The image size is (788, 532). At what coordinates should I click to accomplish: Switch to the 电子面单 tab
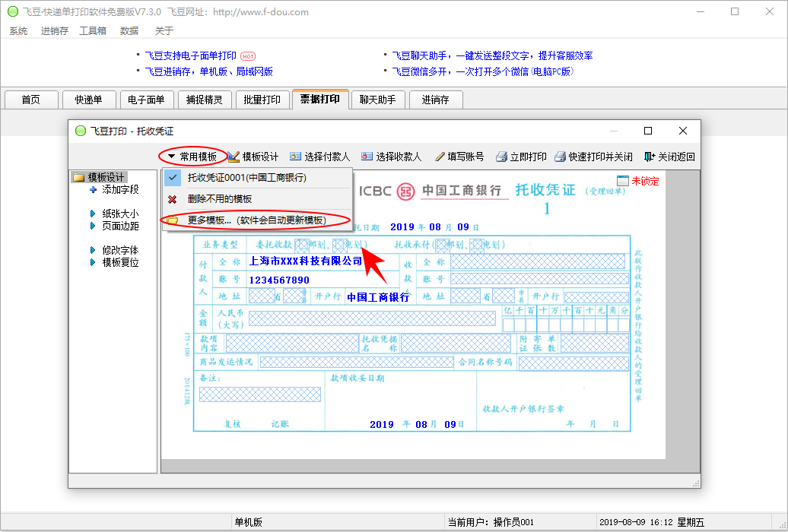click(x=147, y=100)
